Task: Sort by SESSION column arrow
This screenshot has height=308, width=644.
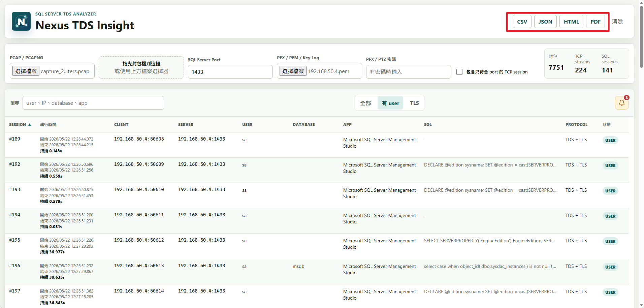Action: click(30, 125)
